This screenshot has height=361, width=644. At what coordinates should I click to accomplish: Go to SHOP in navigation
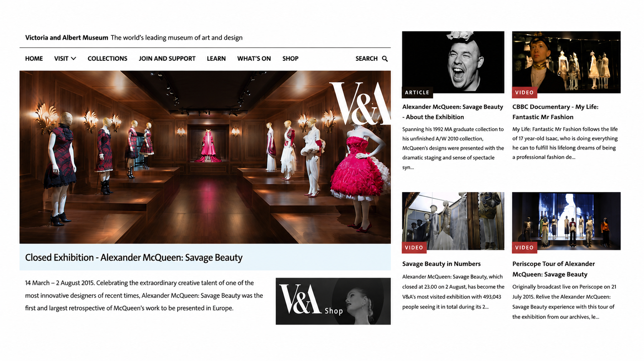[x=290, y=58]
